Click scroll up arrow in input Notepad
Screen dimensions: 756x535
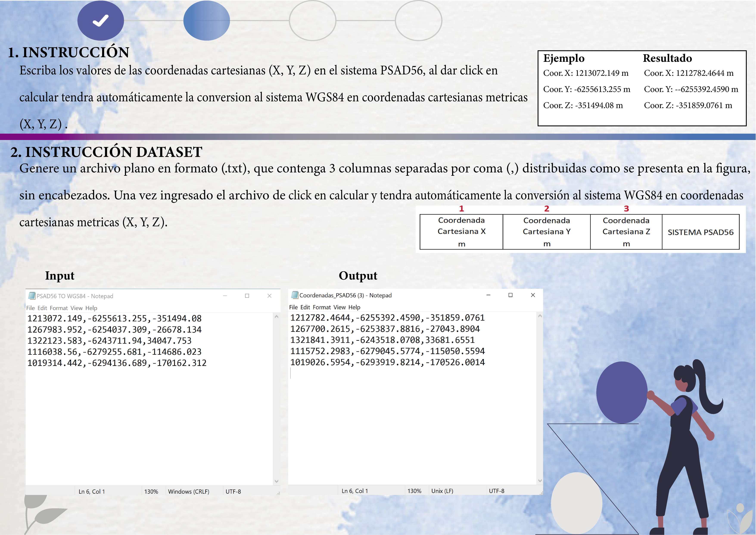pos(276,317)
